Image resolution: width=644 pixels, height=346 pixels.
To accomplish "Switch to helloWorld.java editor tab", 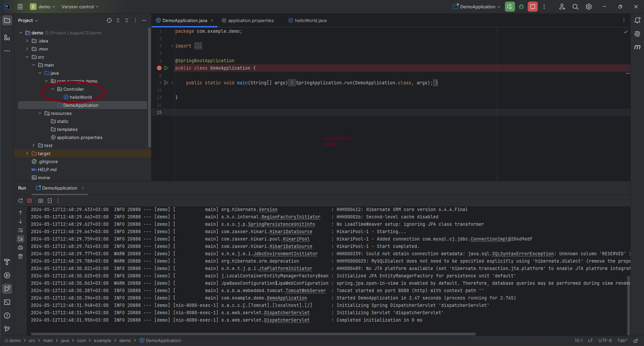I will (307, 21).
